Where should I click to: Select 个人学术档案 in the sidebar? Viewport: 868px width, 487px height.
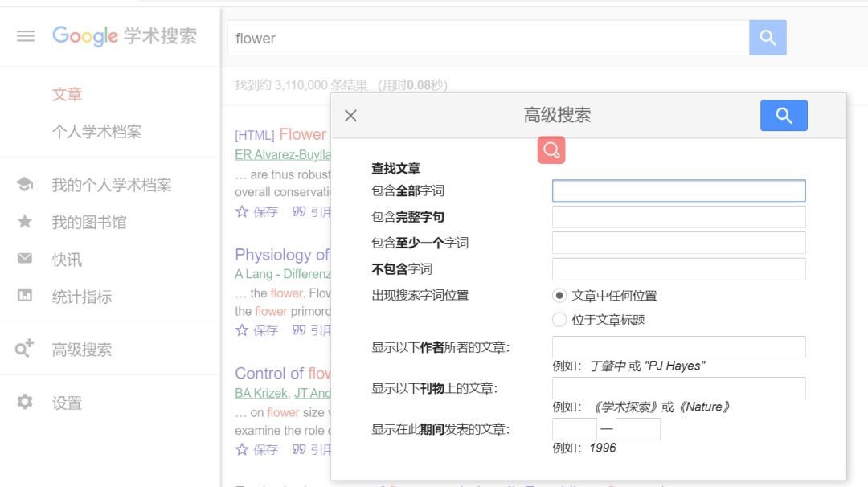click(96, 131)
